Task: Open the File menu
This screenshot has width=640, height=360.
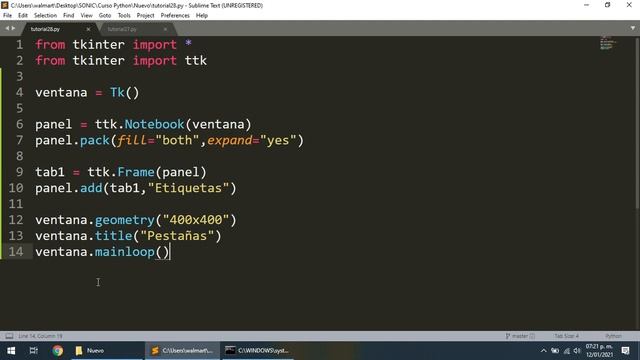Action: [x=7, y=16]
